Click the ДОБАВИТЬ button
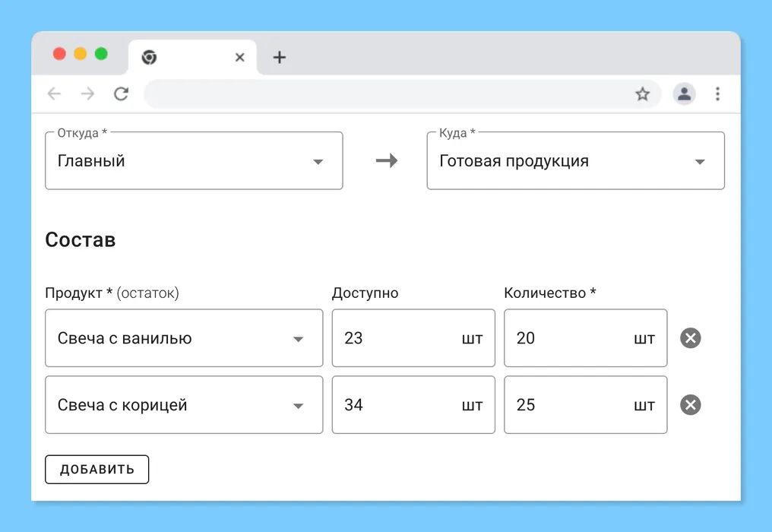This screenshot has width=772, height=532. point(97,470)
